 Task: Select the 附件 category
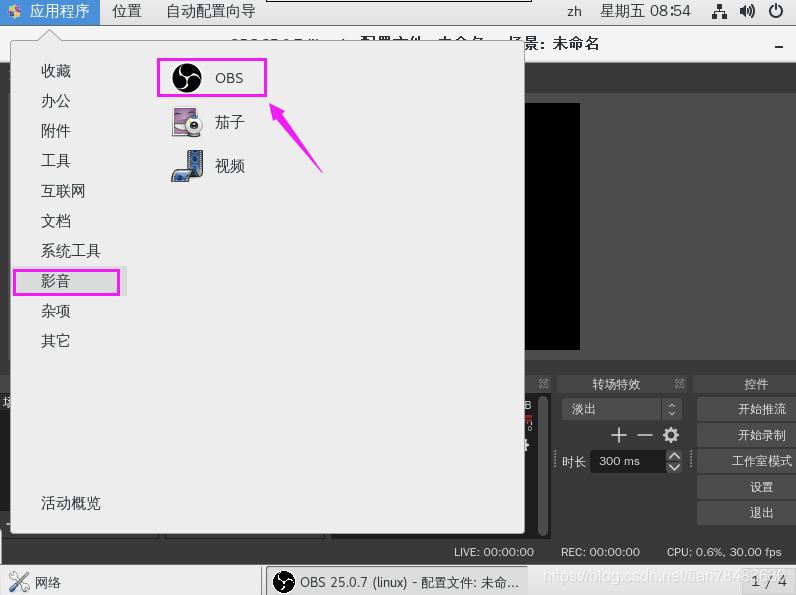pos(56,131)
